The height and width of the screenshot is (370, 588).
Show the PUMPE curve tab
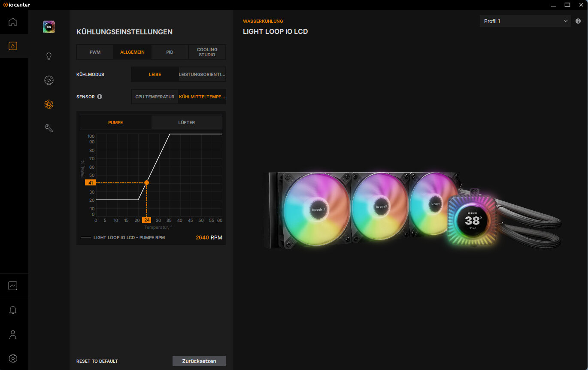tap(115, 122)
